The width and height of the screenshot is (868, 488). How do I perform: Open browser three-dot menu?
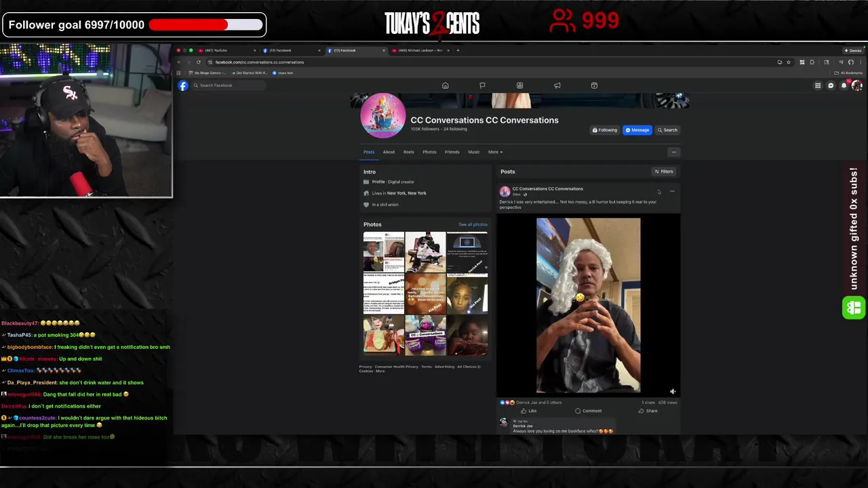pyautogui.click(x=861, y=62)
